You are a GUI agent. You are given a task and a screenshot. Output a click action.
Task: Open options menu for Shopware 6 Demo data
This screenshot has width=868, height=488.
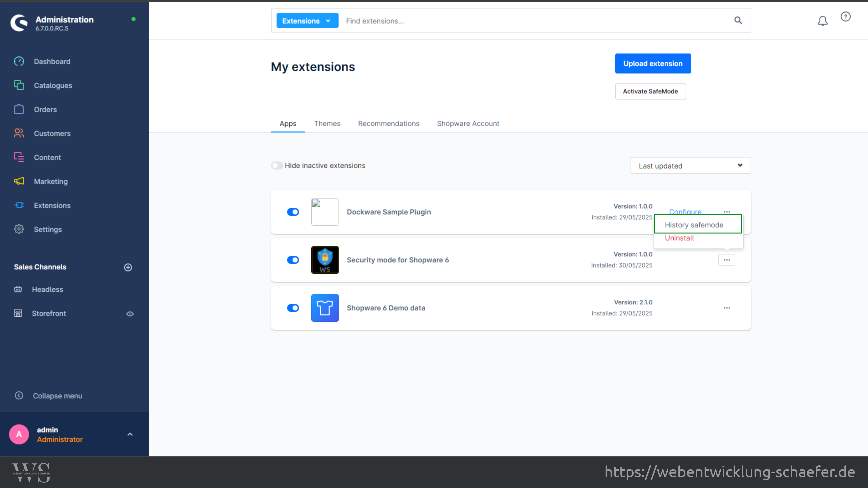[726, 308]
